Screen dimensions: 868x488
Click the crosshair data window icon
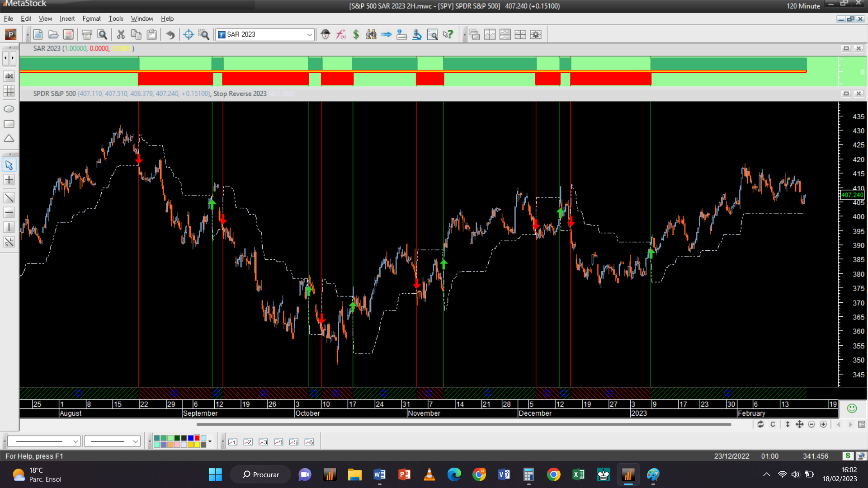[189, 34]
